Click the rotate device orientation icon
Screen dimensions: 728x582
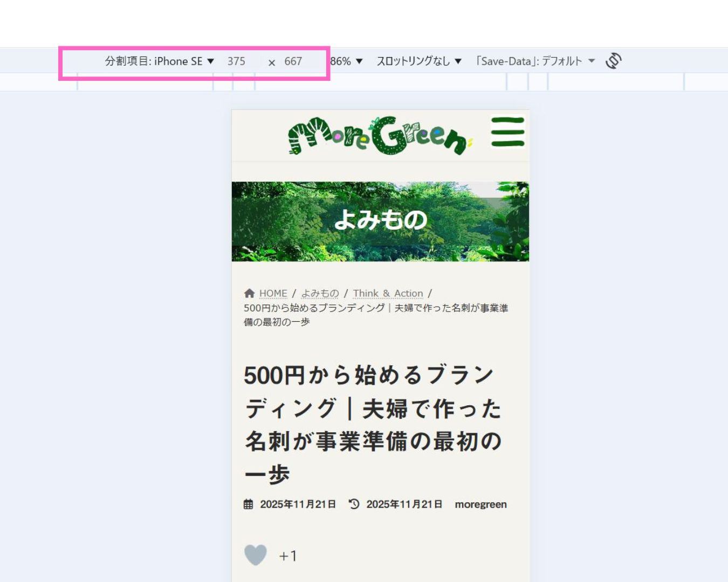click(613, 61)
